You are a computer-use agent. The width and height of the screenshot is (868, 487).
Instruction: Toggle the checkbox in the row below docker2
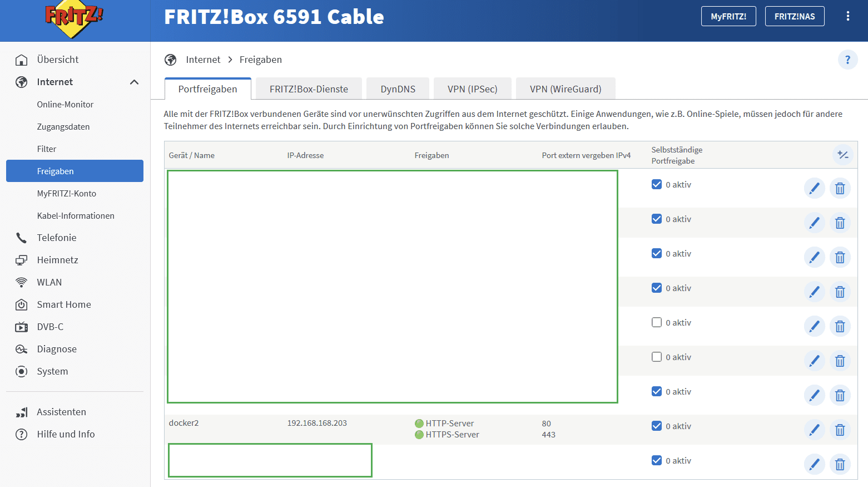(657, 460)
